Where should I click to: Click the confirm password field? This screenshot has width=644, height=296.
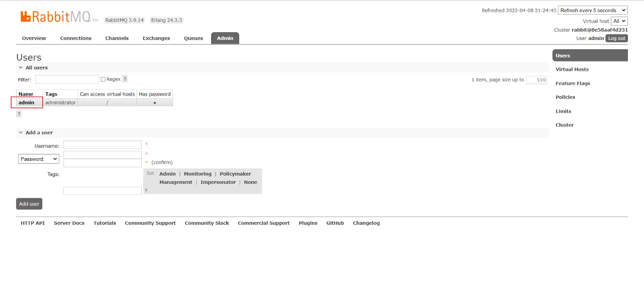click(x=103, y=163)
